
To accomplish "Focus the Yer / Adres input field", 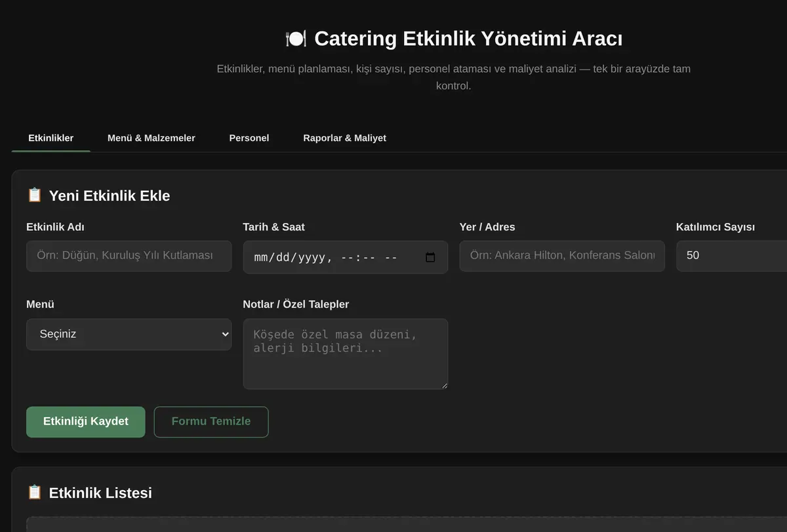I will [x=562, y=256].
